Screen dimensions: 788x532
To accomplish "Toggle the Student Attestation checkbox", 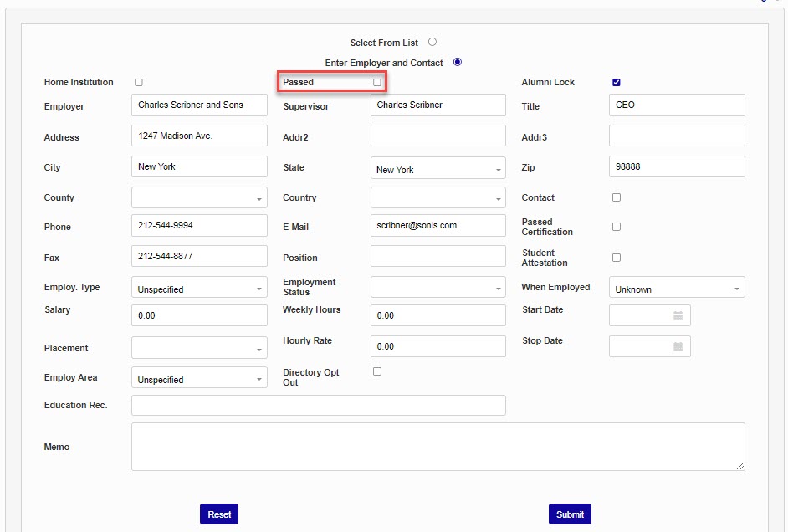I will 617,258.
